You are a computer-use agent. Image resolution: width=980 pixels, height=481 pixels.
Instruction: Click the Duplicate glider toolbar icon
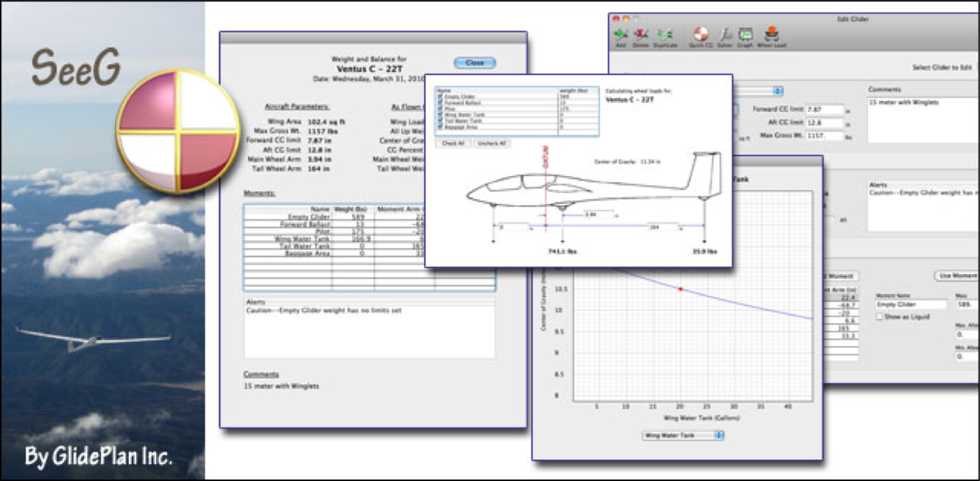click(x=666, y=34)
